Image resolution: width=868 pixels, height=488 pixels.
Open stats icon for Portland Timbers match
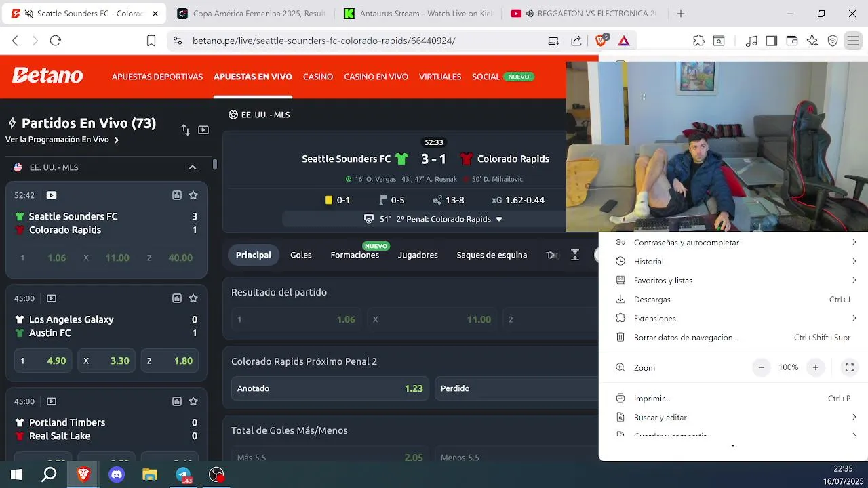[x=177, y=401]
